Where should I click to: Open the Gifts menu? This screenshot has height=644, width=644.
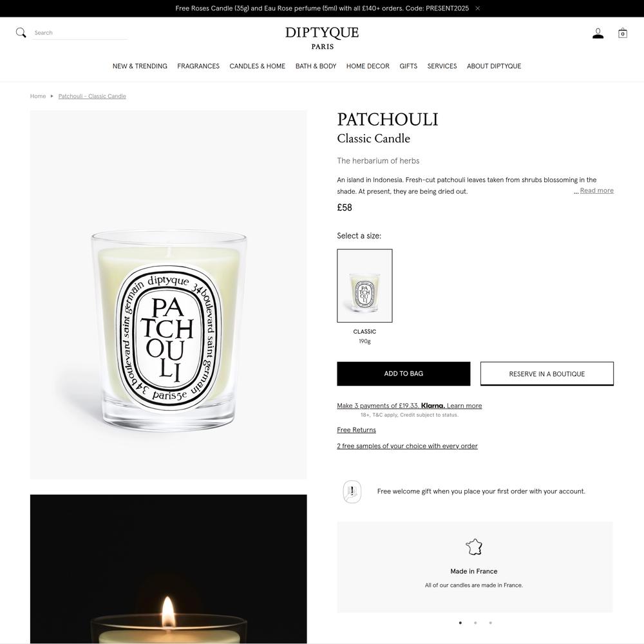408,66
